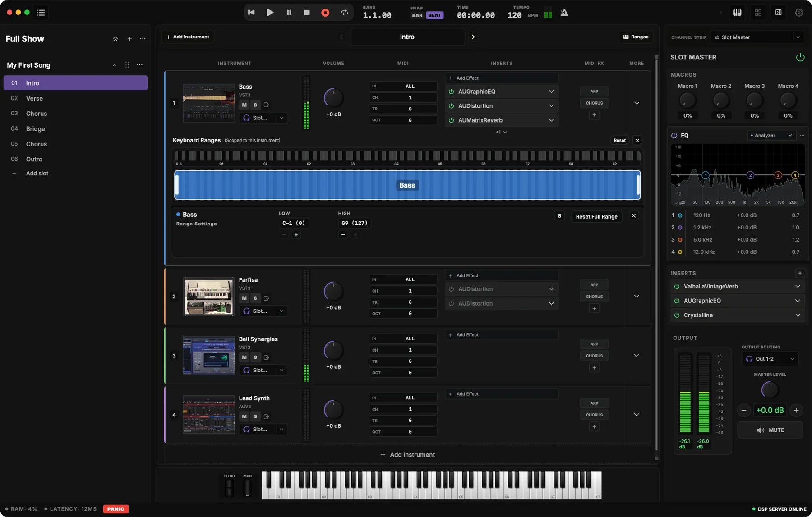Image resolution: width=812 pixels, height=517 pixels.
Task: Click Reset Full Range
Action: coord(596,216)
